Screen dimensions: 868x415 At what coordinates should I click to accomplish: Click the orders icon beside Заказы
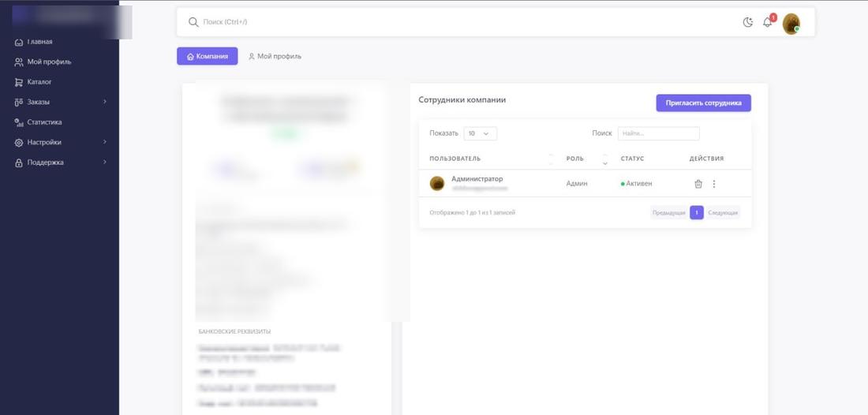tap(18, 103)
